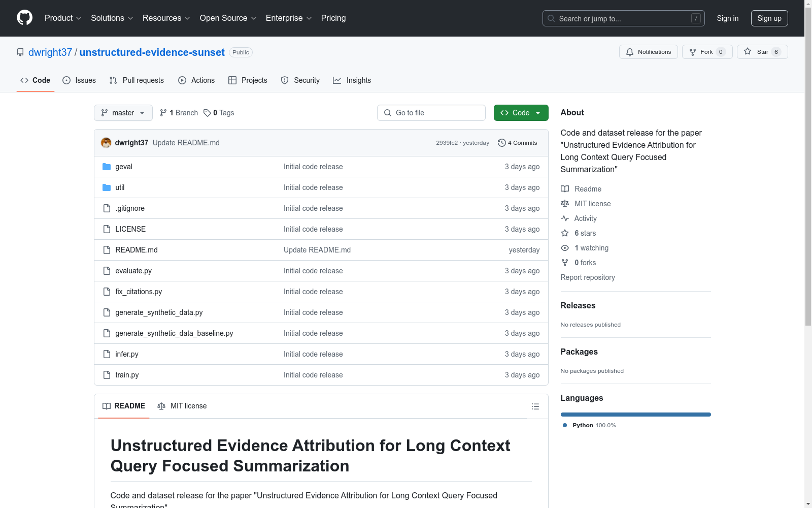The width and height of the screenshot is (812, 508).
Task: Click the Sign in link
Action: (x=728, y=18)
